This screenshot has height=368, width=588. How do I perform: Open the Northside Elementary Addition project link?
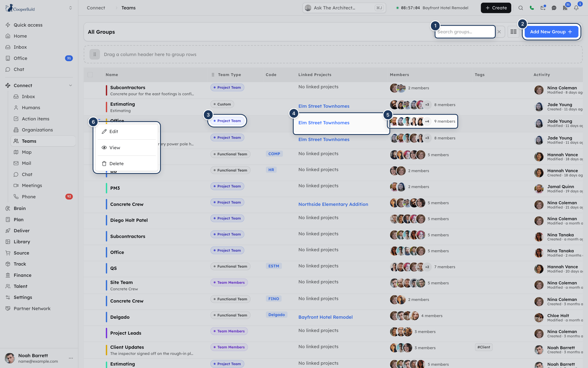333,204
